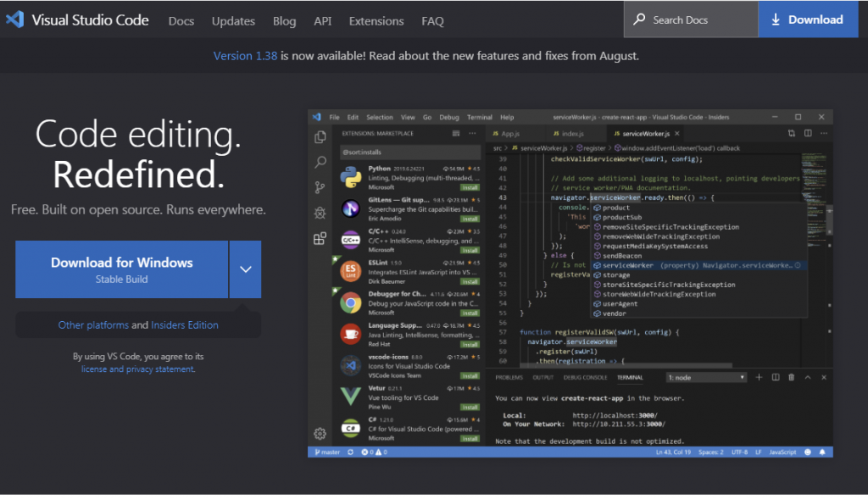Click the Python extension icon
The image size is (868, 499).
[350, 178]
